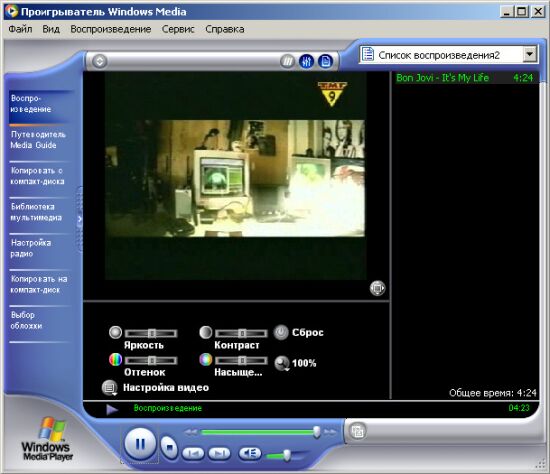Viewport: 550px width, 474px height.
Task: Open the 100% zoom dropdown
Action: [282, 363]
